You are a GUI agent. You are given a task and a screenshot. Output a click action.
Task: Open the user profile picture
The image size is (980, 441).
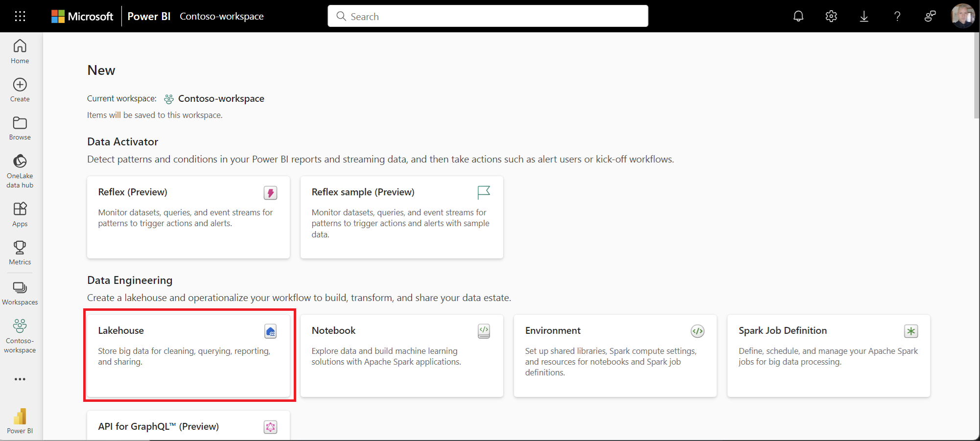pyautogui.click(x=963, y=16)
